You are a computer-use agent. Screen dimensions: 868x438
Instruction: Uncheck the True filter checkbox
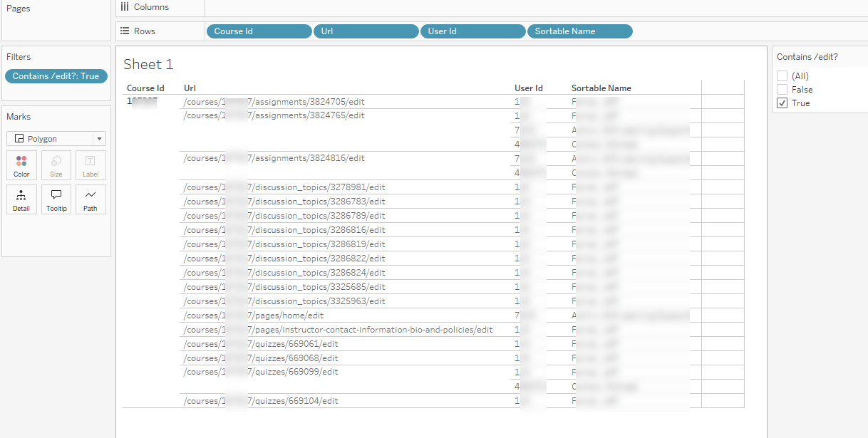tap(782, 103)
